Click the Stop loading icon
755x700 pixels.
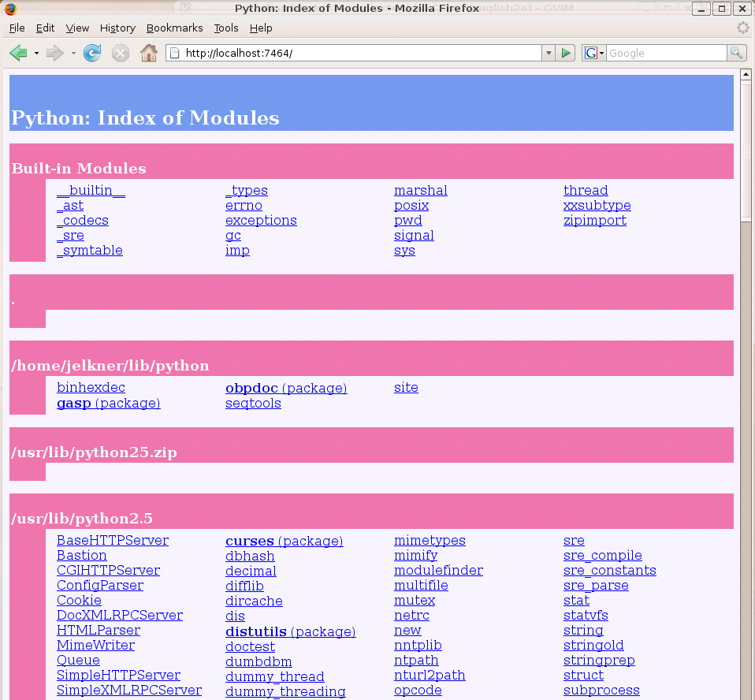click(120, 53)
